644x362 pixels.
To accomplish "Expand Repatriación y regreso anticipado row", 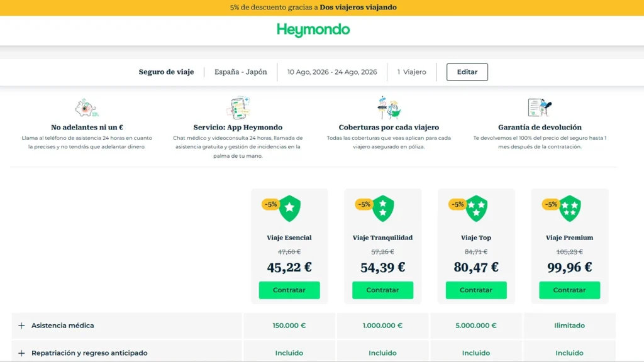I will (22, 353).
